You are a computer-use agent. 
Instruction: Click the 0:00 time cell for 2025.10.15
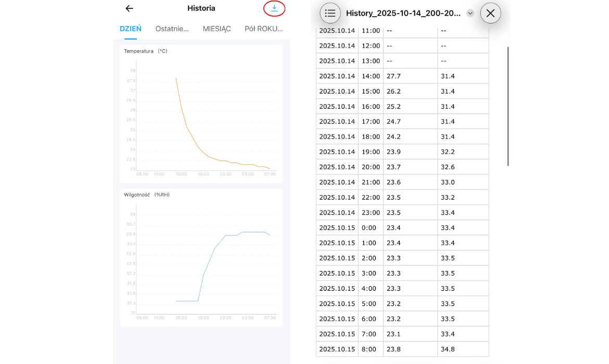click(x=370, y=228)
